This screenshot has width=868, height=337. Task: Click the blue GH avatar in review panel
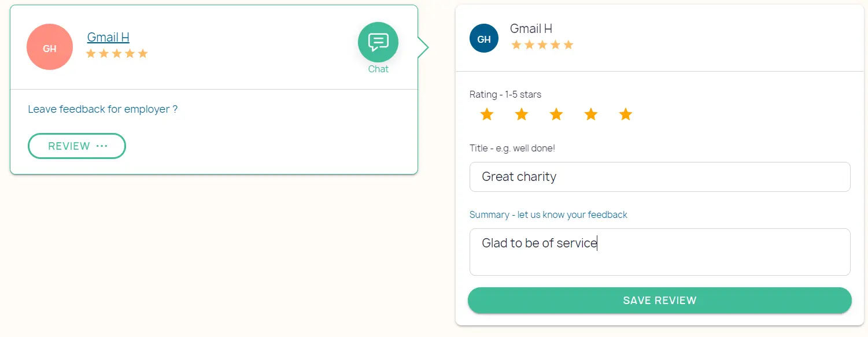[x=484, y=38]
